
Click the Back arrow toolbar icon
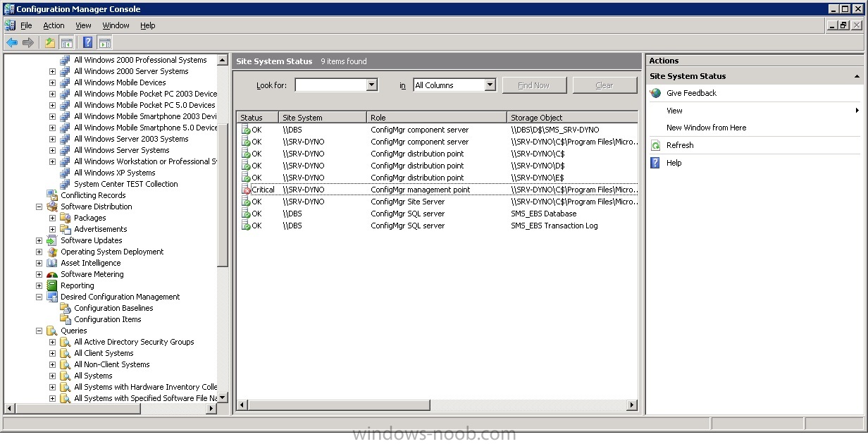[11, 42]
